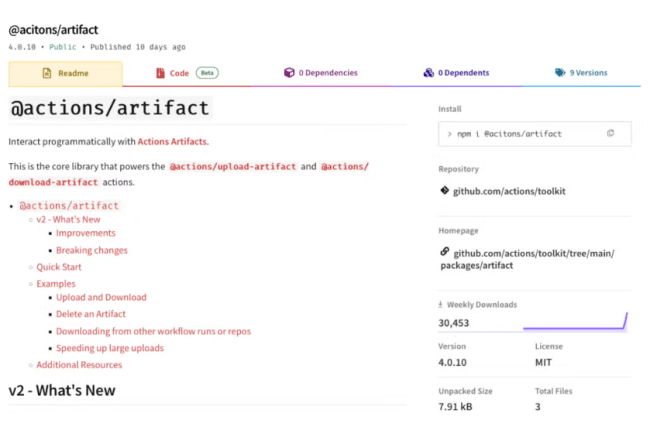
Task: Open the Actions Artifacts link
Action: (172, 141)
